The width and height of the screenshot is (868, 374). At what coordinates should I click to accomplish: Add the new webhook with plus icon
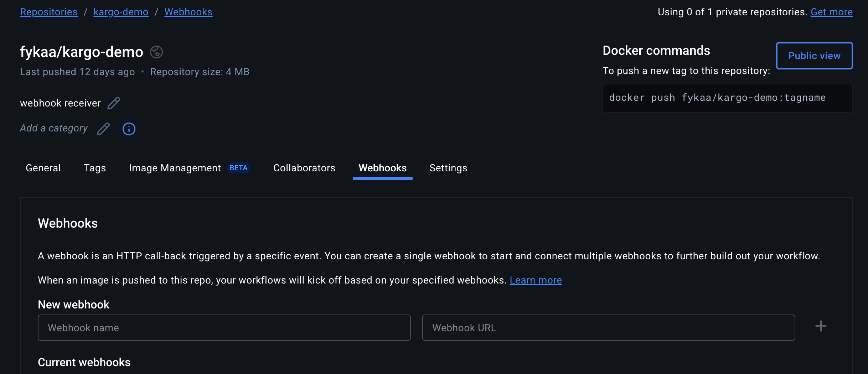[820, 326]
